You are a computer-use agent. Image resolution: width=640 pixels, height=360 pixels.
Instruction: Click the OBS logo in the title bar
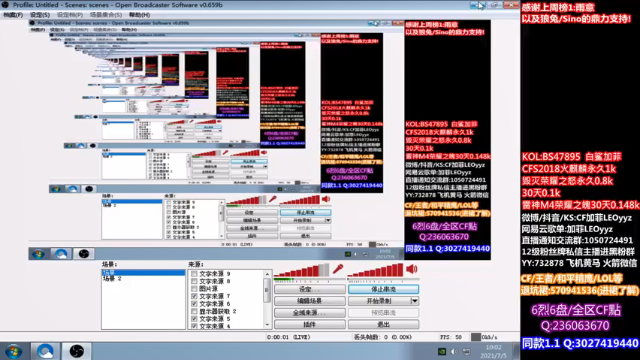(5, 5)
